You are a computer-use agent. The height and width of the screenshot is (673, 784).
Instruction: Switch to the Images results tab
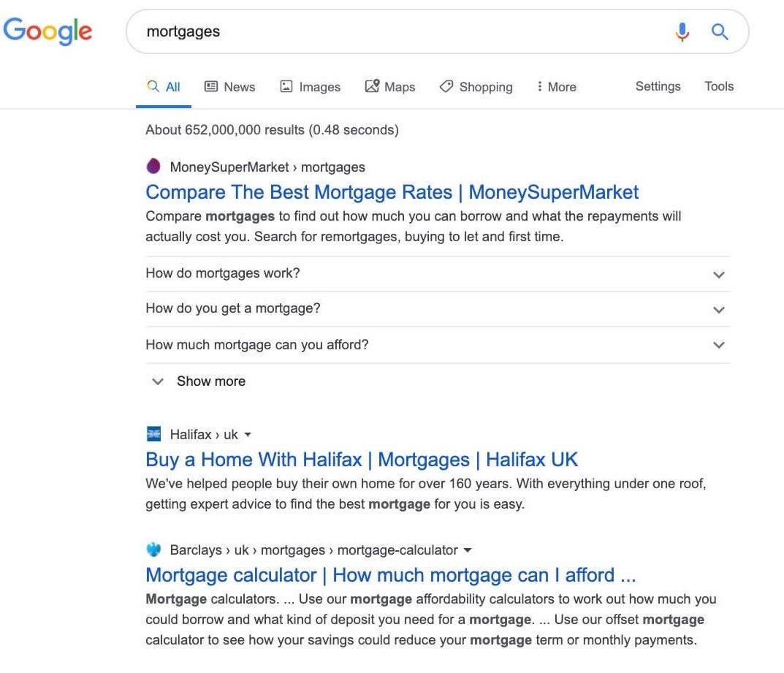tap(310, 86)
